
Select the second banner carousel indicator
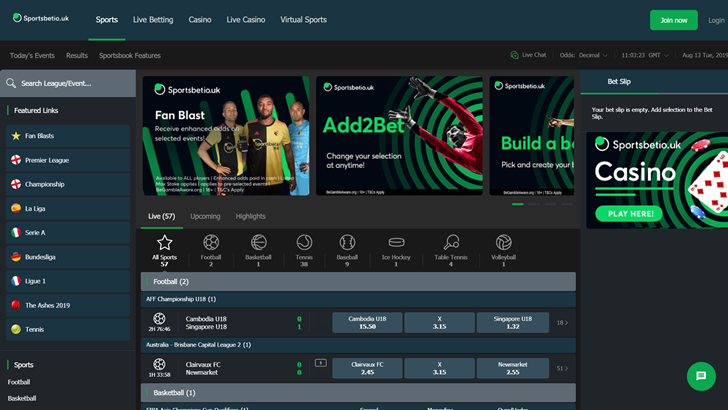tap(534, 204)
